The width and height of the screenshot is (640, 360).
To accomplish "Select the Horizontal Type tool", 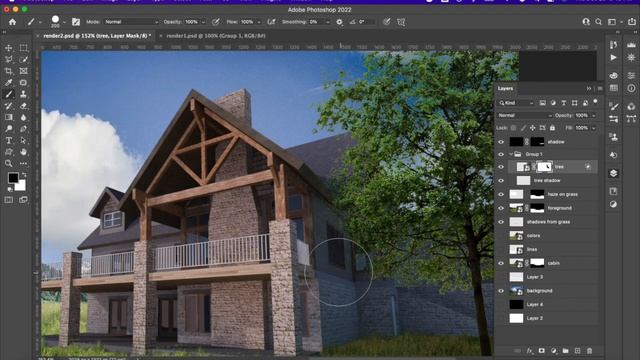I will coord(9,140).
